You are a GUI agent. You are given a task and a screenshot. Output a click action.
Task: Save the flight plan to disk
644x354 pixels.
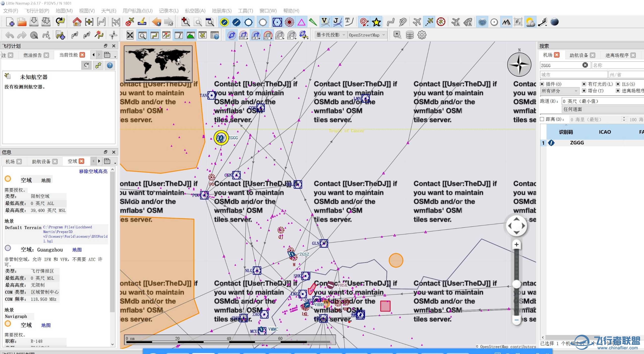tap(34, 22)
